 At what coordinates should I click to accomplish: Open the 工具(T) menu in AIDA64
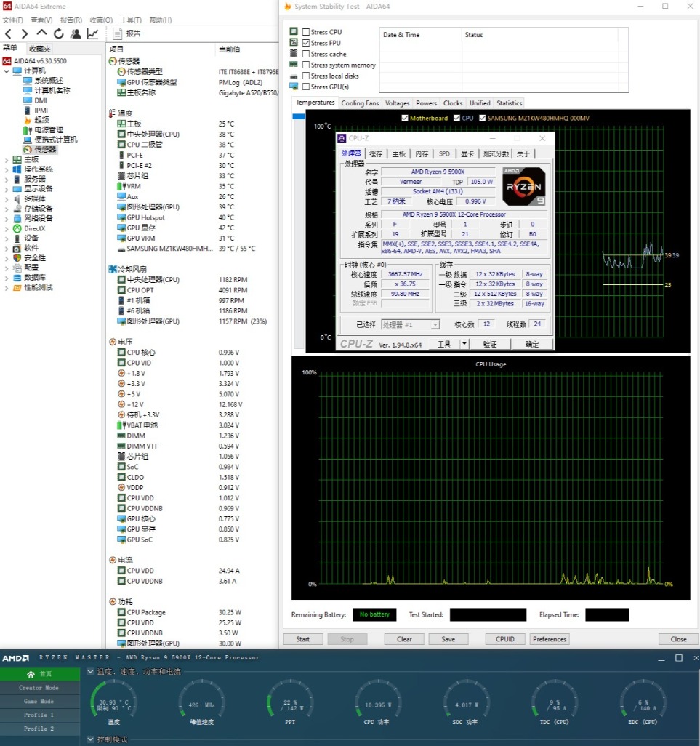pos(131,20)
